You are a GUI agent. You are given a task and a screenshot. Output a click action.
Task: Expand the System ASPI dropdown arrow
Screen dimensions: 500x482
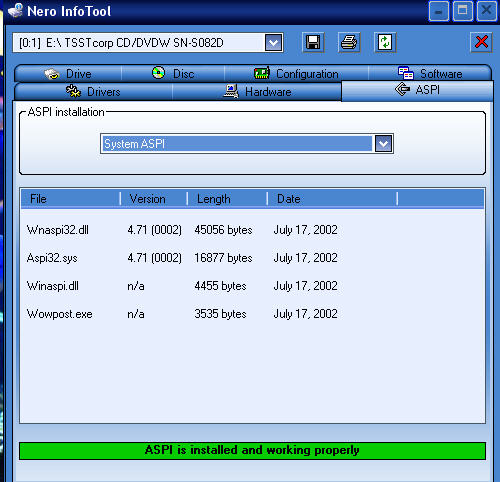383,144
